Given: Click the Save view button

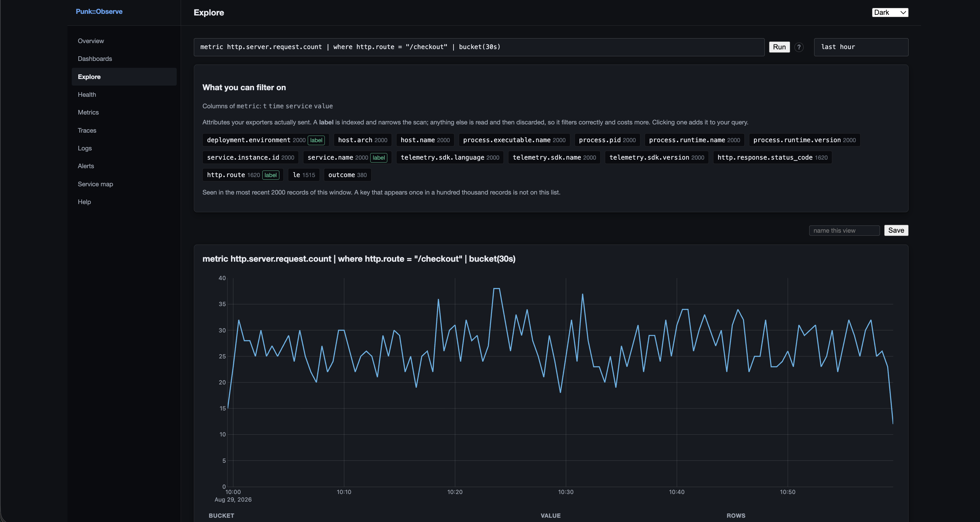Looking at the screenshot, I should point(896,231).
